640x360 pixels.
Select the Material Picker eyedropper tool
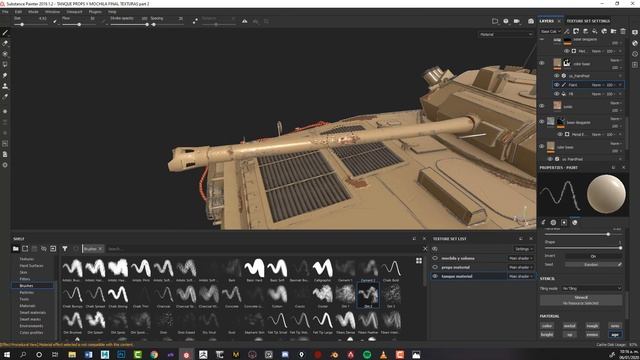pos(5,97)
